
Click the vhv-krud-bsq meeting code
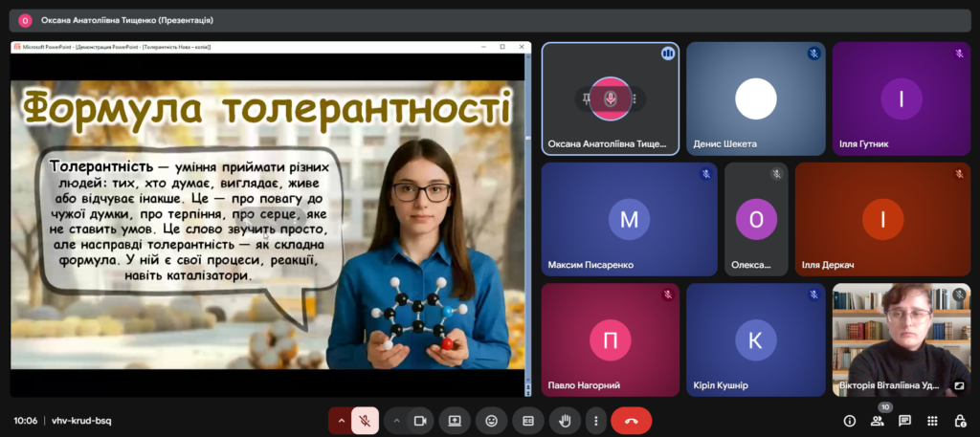[81, 421]
